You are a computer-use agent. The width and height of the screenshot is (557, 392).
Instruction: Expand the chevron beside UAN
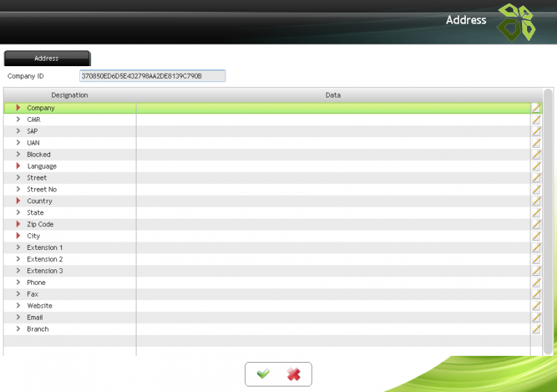pyautogui.click(x=18, y=143)
